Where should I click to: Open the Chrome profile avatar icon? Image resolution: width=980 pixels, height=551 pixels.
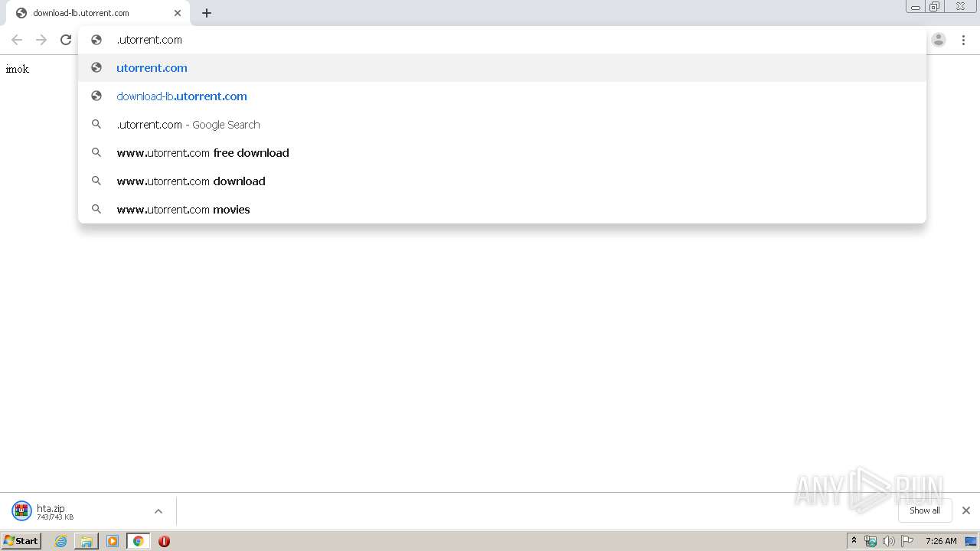[939, 40]
